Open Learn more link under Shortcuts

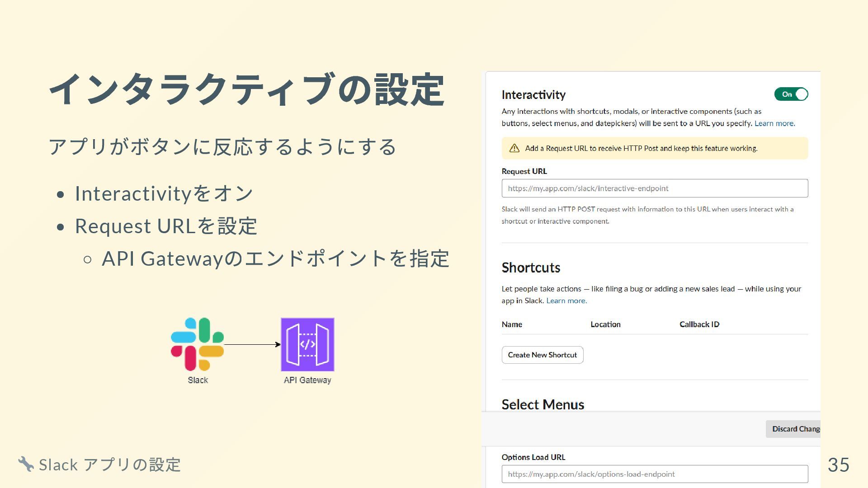(x=566, y=301)
